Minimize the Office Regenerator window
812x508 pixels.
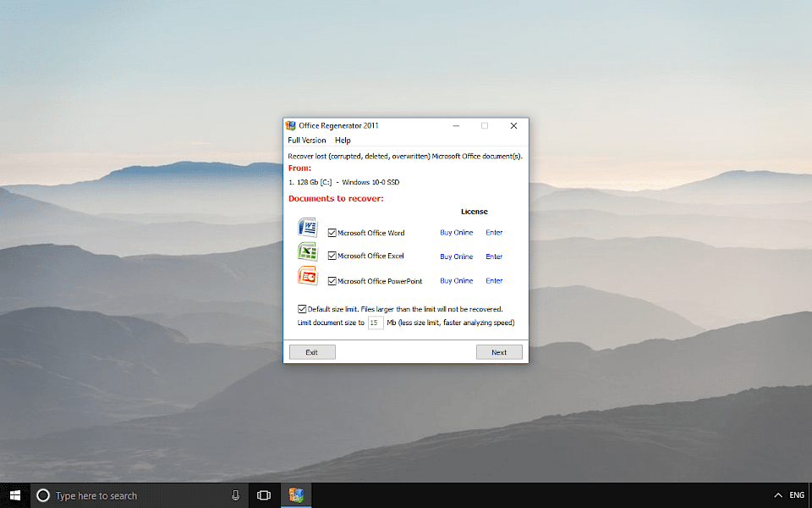coord(456,125)
